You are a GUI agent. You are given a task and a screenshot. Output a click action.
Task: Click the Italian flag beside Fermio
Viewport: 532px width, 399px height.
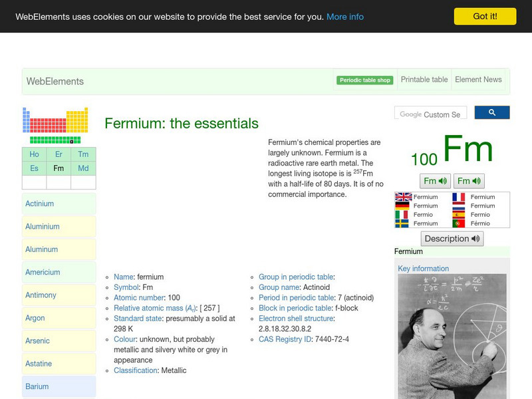[403, 215]
